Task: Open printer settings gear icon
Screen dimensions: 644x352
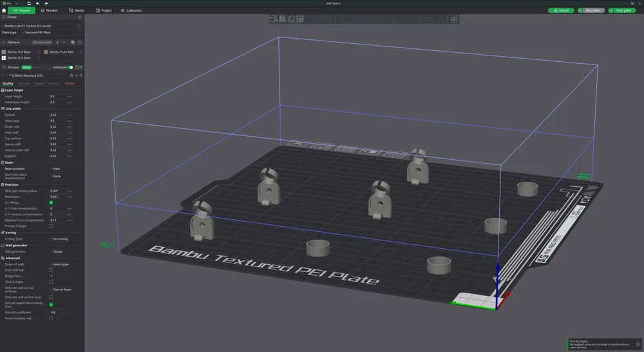Action: tap(80, 17)
